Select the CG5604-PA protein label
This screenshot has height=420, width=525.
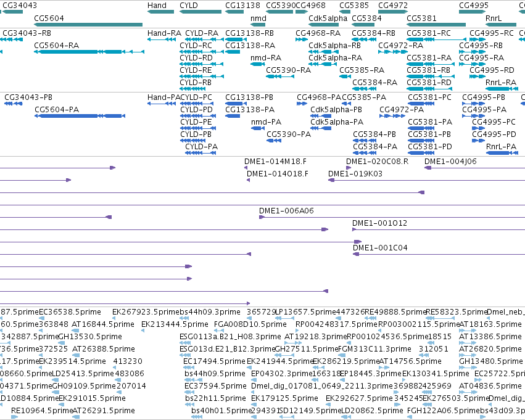(x=57, y=109)
